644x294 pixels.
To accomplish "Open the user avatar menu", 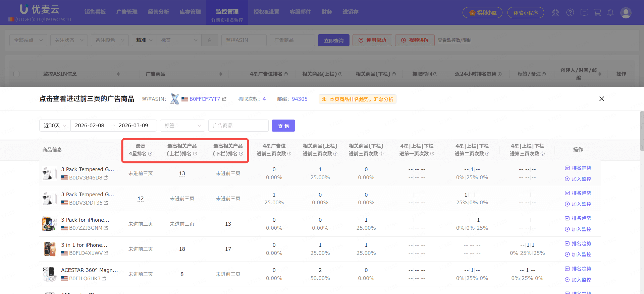I will coord(626,13).
